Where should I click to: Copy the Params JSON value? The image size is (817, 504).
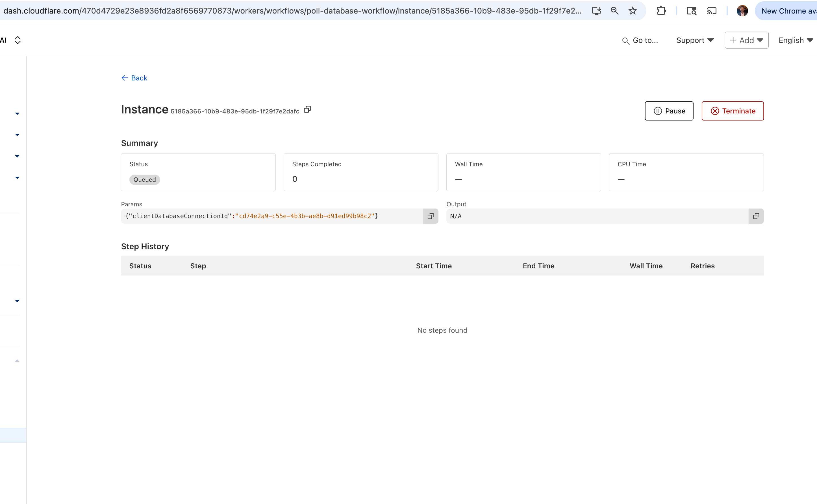pyautogui.click(x=430, y=216)
